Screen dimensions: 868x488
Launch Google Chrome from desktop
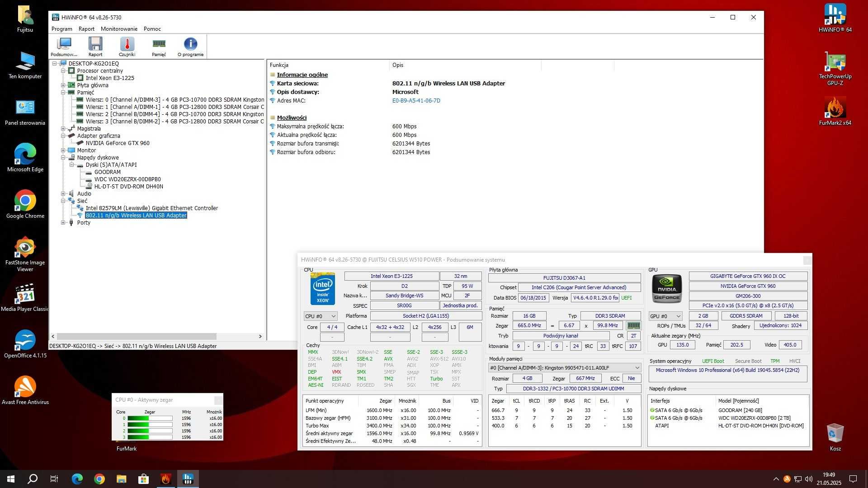click(x=25, y=205)
